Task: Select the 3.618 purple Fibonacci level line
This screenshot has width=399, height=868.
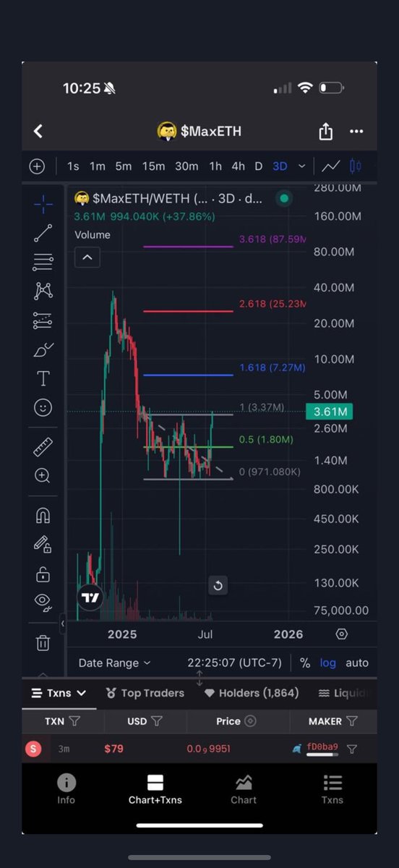Action: click(189, 247)
